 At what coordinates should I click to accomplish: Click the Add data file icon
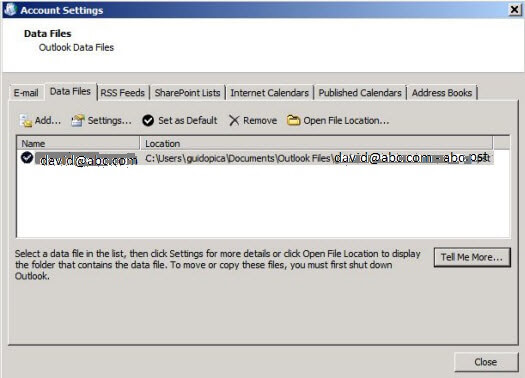click(25, 121)
